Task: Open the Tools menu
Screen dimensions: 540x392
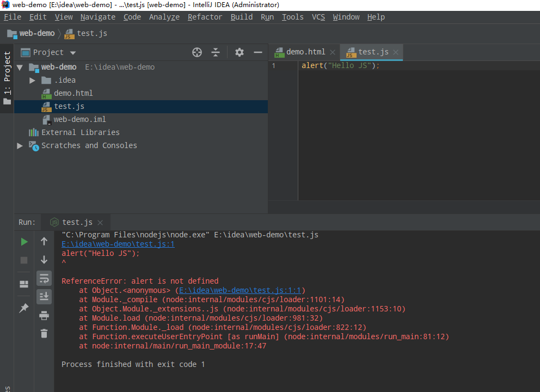Action: pos(293,17)
